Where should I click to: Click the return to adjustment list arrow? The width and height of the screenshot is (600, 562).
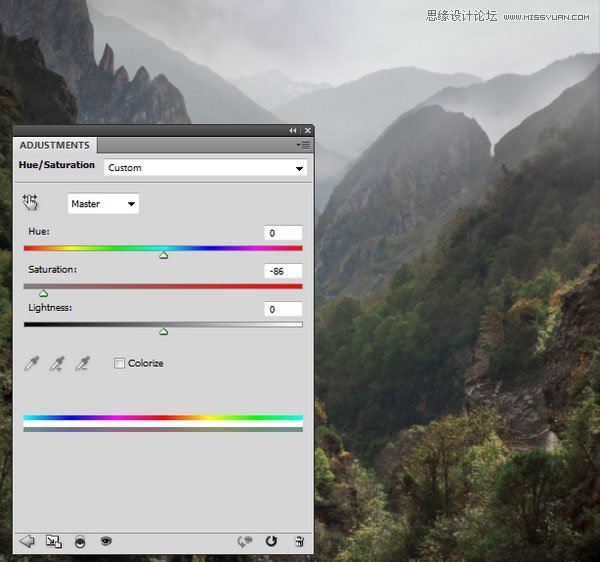(27, 541)
